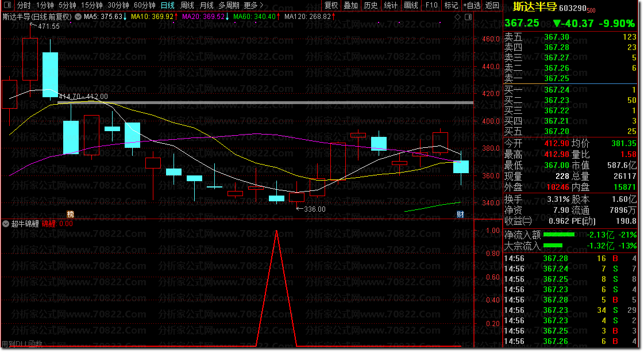
Task: Click the 414.70-412.00 gap label
Action: tap(83, 97)
